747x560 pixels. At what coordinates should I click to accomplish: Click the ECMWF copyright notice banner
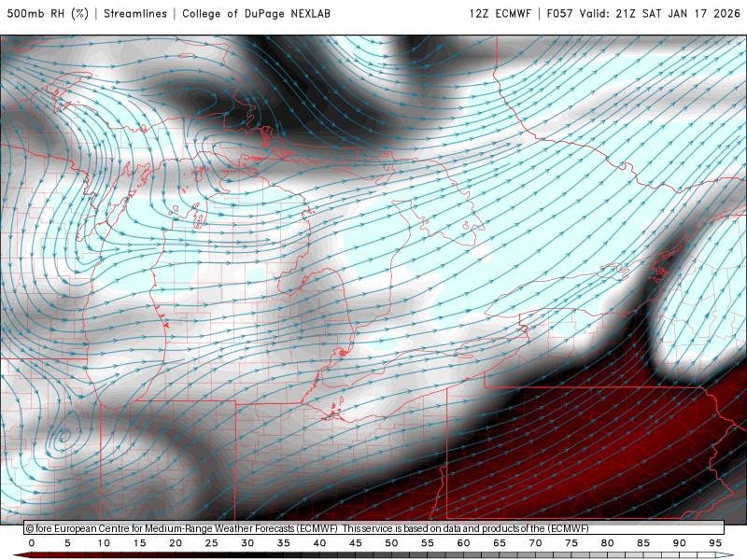(x=374, y=528)
